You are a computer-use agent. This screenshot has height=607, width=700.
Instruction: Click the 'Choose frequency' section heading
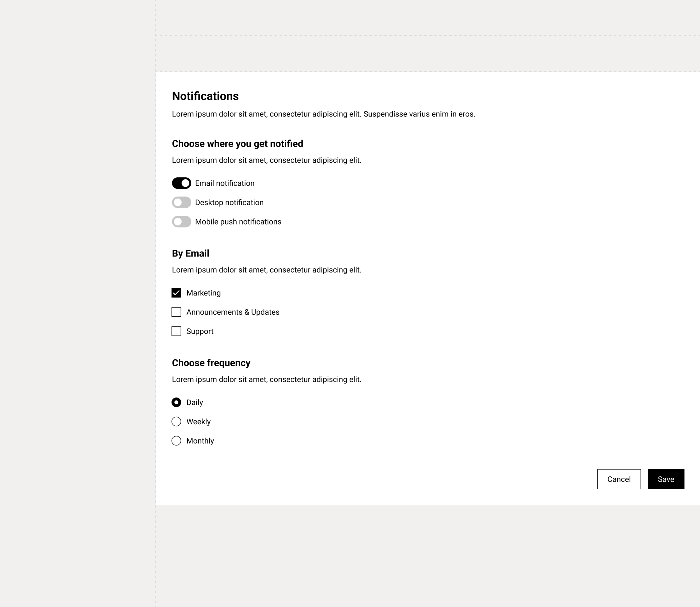coord(211,363)
